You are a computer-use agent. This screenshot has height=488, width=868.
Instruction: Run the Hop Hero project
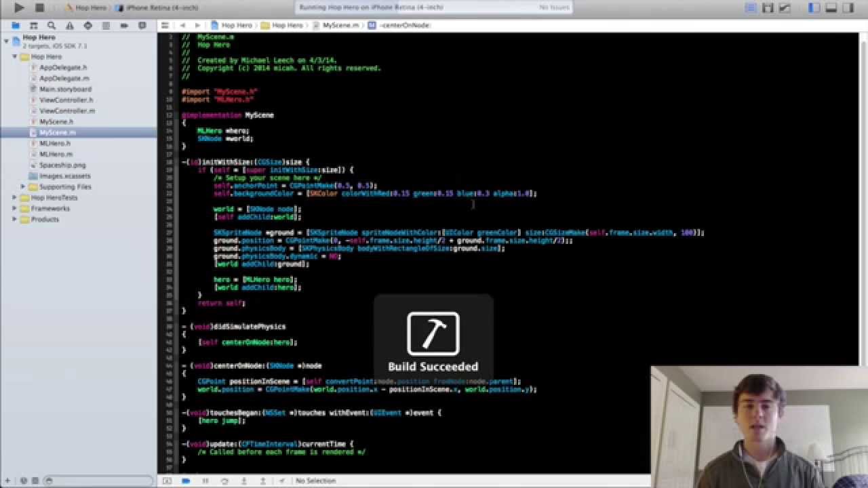click(x=19, y=7)
